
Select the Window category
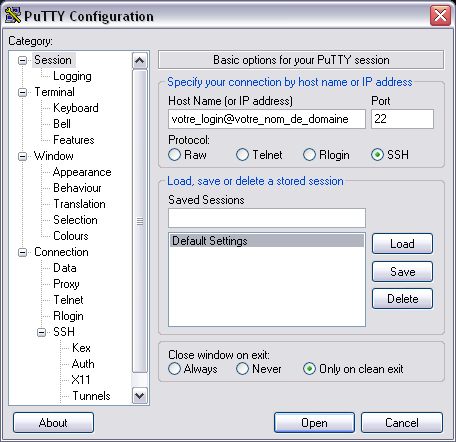tap(54, 156)
